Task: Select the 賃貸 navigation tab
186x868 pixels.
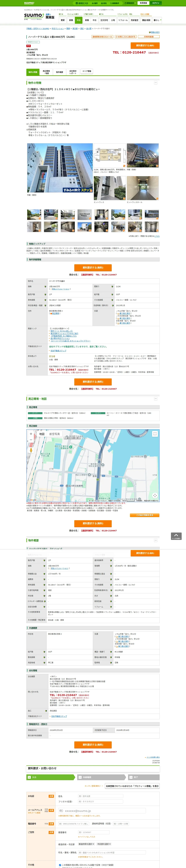Action: pyautogui.click(x=62, y=20)
